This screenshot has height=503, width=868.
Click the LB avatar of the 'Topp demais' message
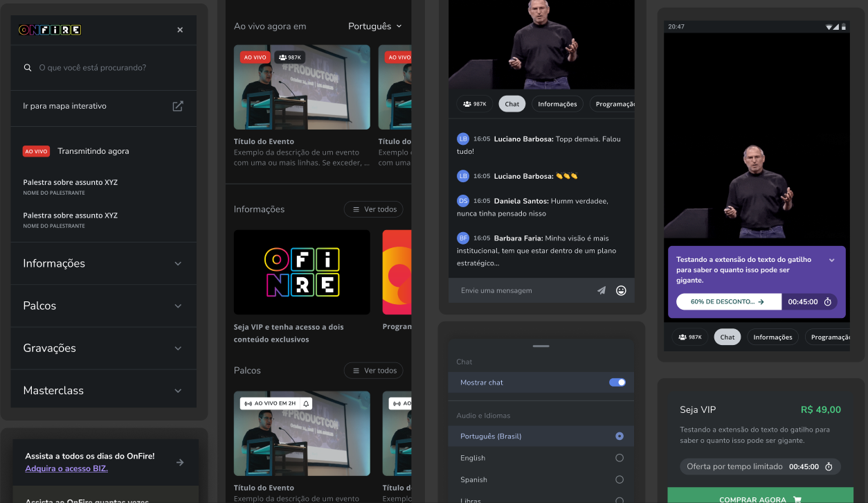coord(463,139)
